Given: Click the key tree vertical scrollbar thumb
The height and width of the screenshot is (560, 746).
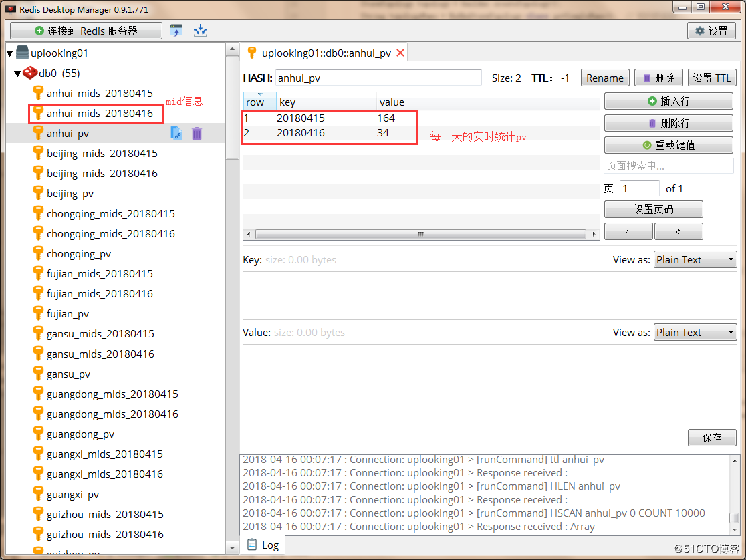Looking at the screenshot, I should (x=232, y=108).
